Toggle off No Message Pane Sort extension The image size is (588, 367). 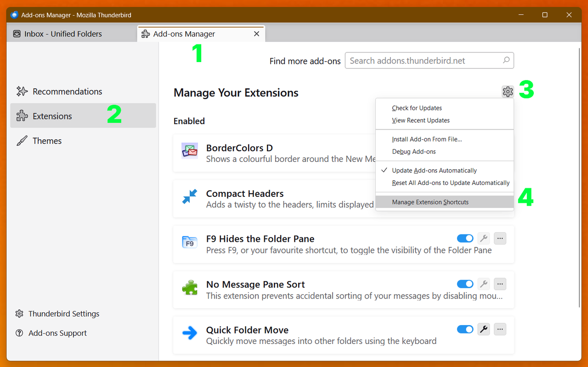coord(465,284)
